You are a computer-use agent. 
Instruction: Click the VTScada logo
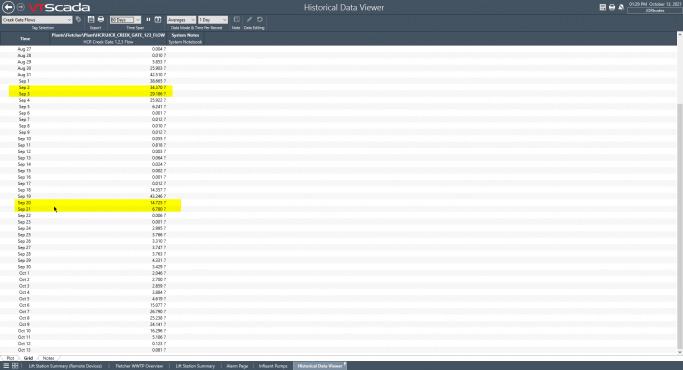click(x=59, y=7)
